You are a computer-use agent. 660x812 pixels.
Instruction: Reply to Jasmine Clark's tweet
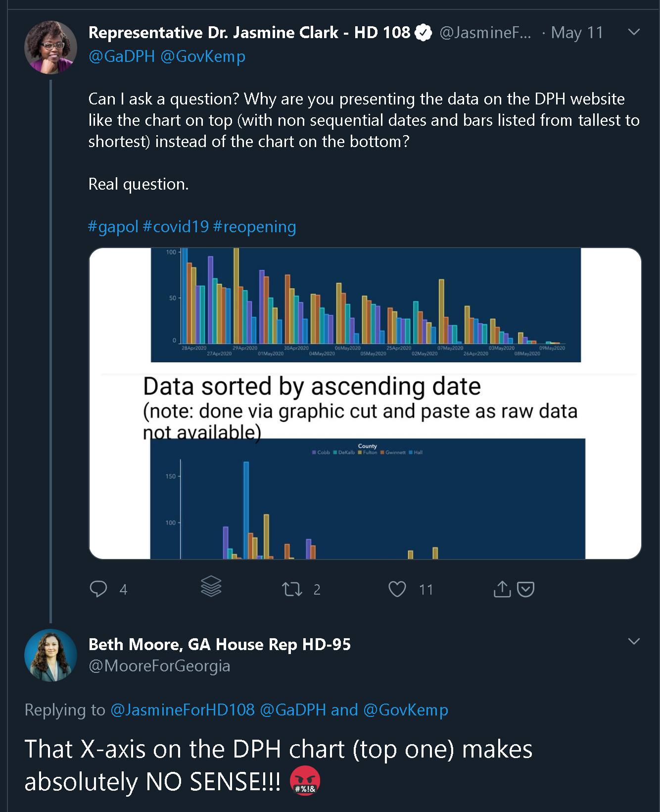(98, 589)
